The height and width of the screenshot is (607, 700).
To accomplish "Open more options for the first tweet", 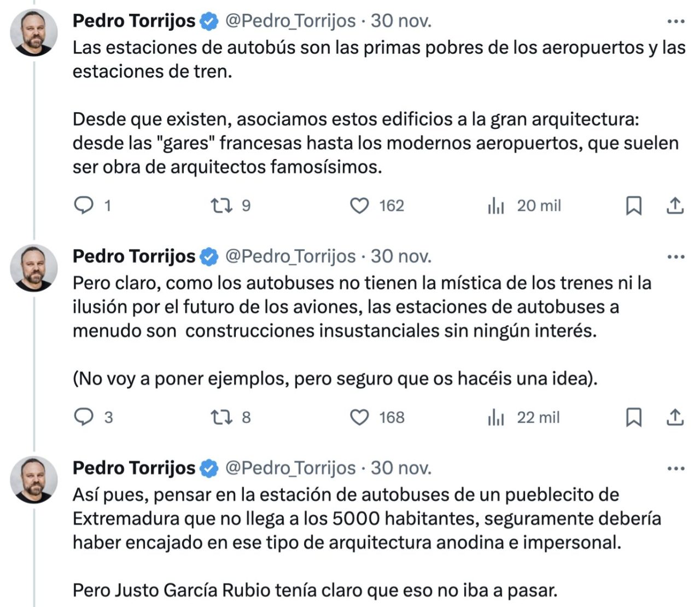I will point(676,21).
